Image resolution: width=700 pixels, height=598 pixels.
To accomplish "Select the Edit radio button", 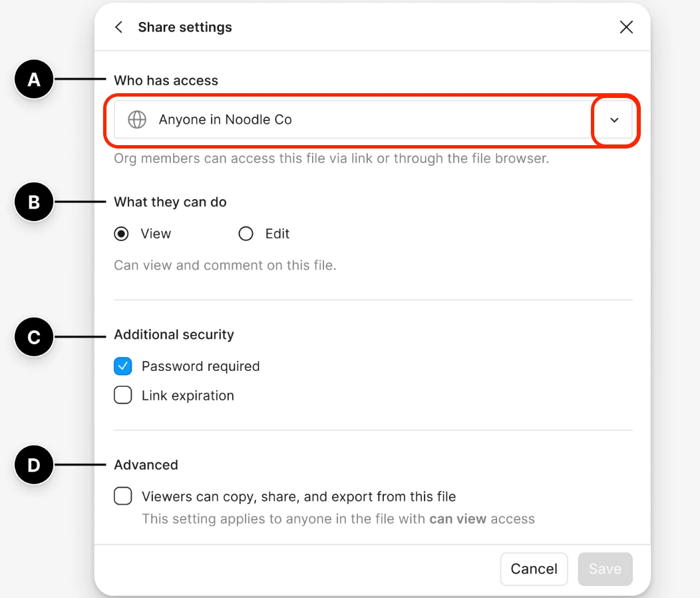I will (x=246, y=234).
